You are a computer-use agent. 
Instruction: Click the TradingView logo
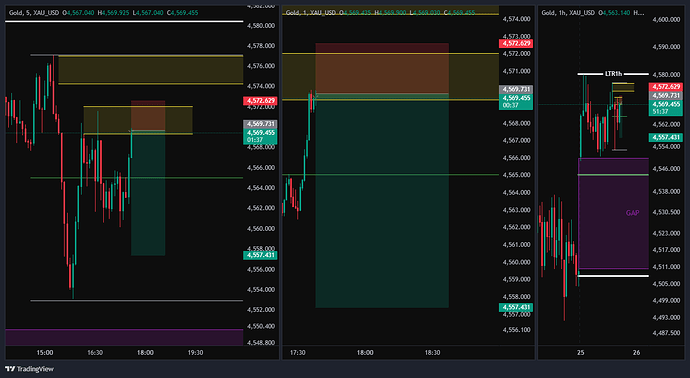click(x=29, y=369)
